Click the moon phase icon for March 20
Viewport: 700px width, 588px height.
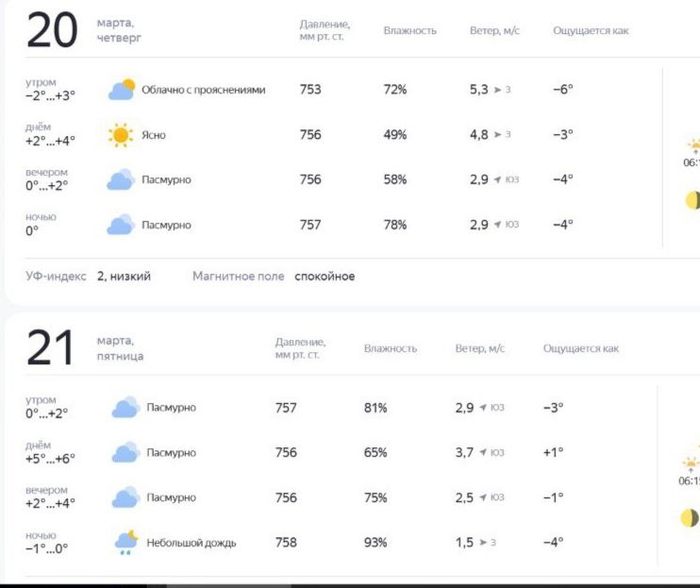click(x=692, y=200)
